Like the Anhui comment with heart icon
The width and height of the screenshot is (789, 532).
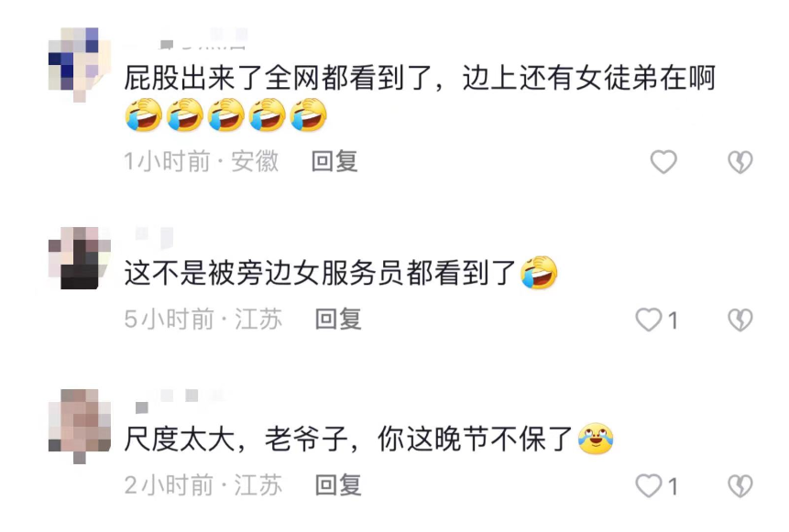coord(663,162)
